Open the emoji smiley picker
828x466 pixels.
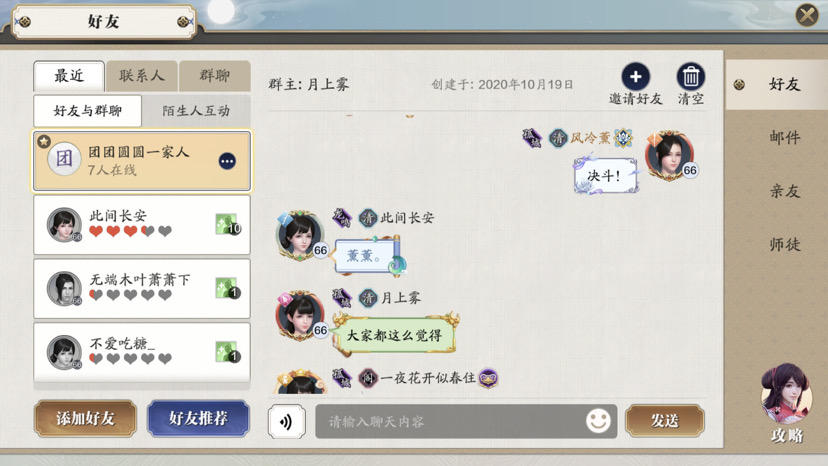click(x=598, y=421)
